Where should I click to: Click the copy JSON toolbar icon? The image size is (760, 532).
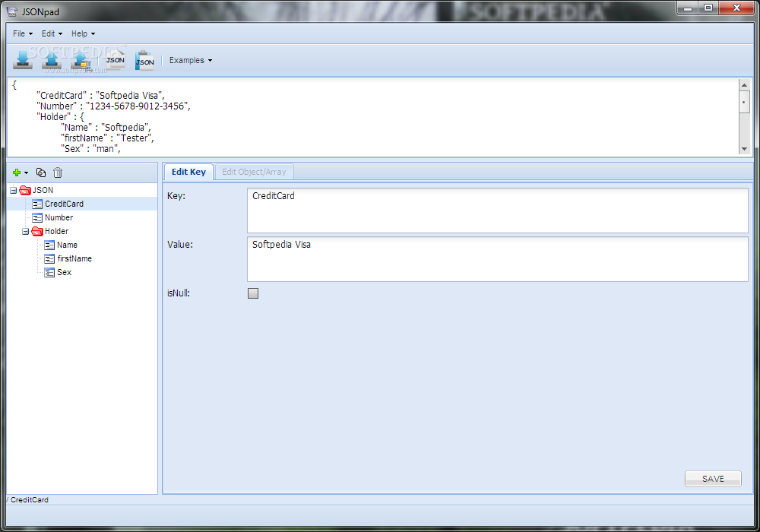(116, 59)
